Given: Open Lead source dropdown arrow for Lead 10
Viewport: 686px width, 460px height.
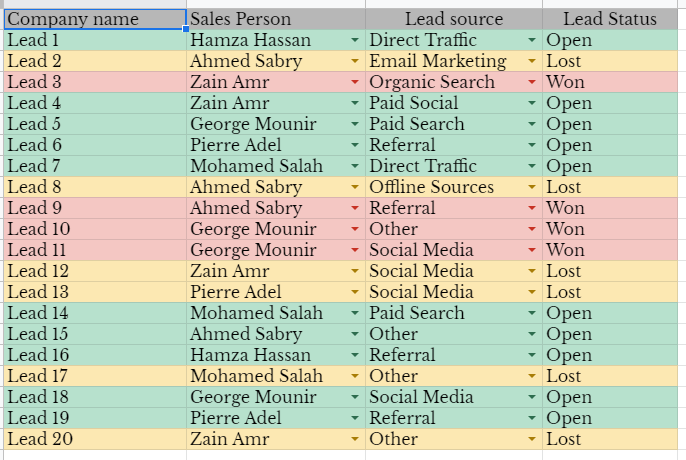Looking at the screenshot, I should (x=533, y=229).
